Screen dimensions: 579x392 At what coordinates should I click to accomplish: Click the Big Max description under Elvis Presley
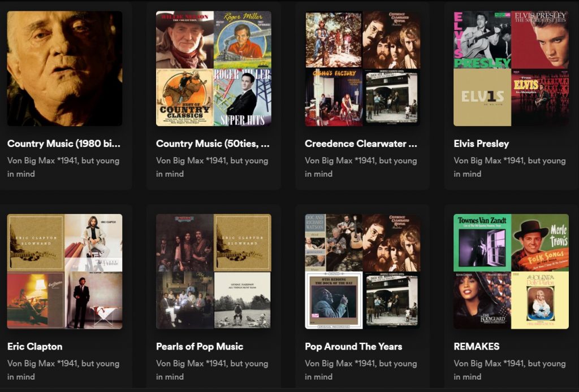point(509,167)
